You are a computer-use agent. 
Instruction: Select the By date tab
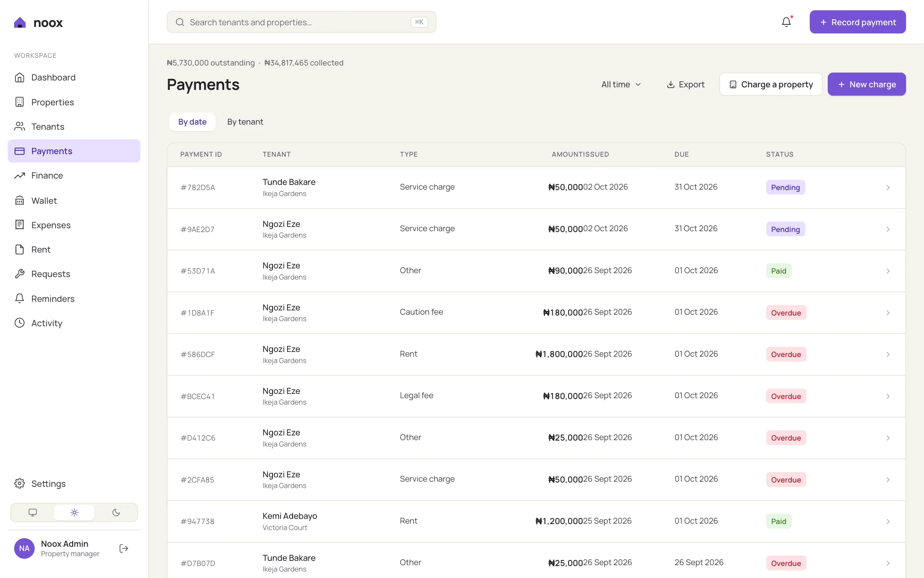tap(192, 122)
